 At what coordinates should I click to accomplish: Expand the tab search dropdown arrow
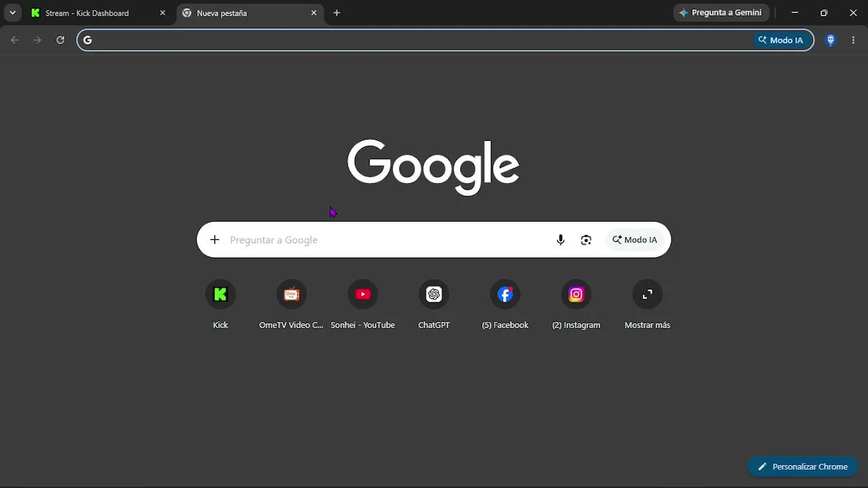12,13
